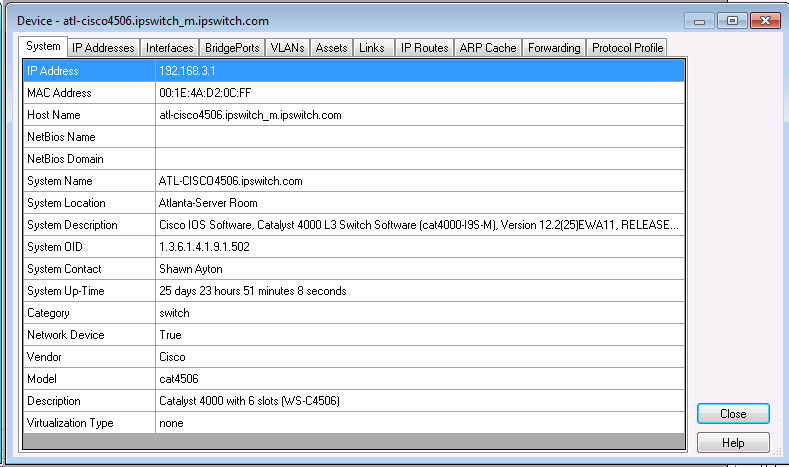Open the ARP Cache tab

pos(488,48)
